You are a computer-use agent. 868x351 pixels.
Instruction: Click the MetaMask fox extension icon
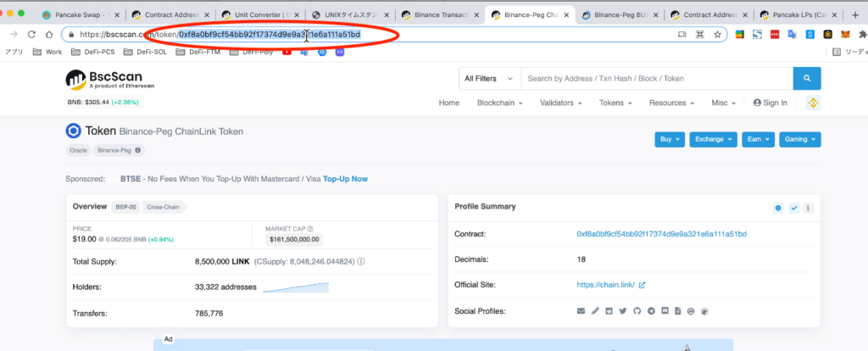[845, 34]
